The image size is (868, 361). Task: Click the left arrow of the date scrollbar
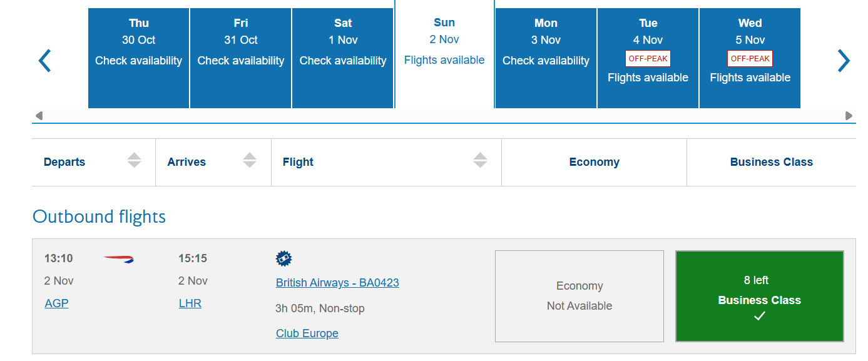pos(38,115)
